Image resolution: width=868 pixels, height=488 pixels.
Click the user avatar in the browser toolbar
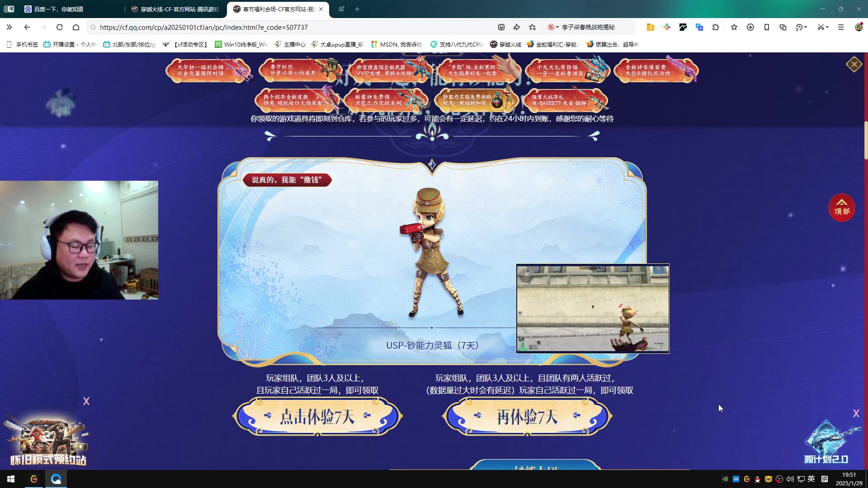(859, 27)
